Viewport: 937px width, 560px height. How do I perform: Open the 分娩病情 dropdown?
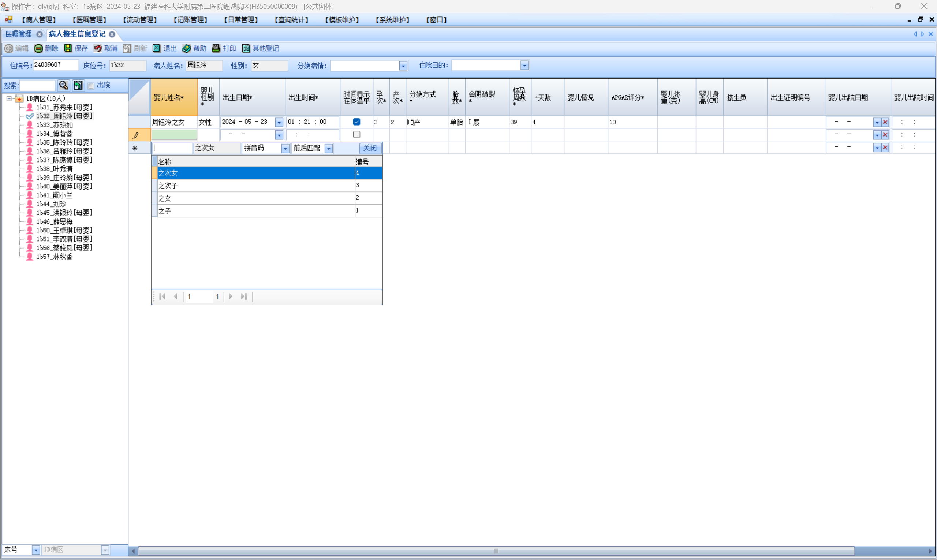[403, 66]
